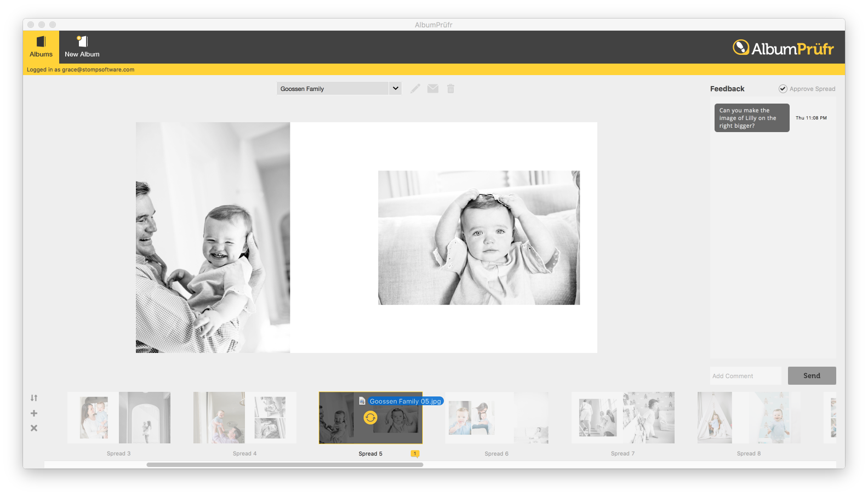This screenshot has width=868, height=496.
Task: Click the plus add spread icon
Action: click(x=34, y=413)
